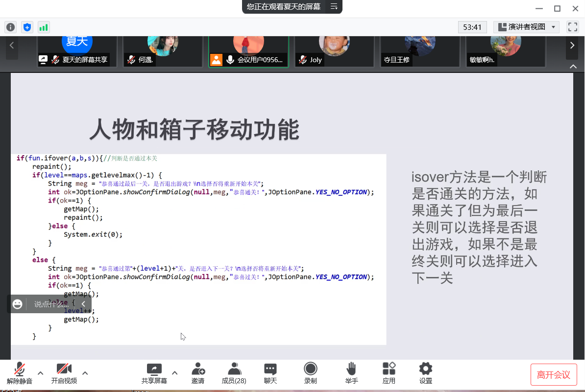585x392 pixels.
Task: Turn on camera with 开启视频
Action: (64, 373)
